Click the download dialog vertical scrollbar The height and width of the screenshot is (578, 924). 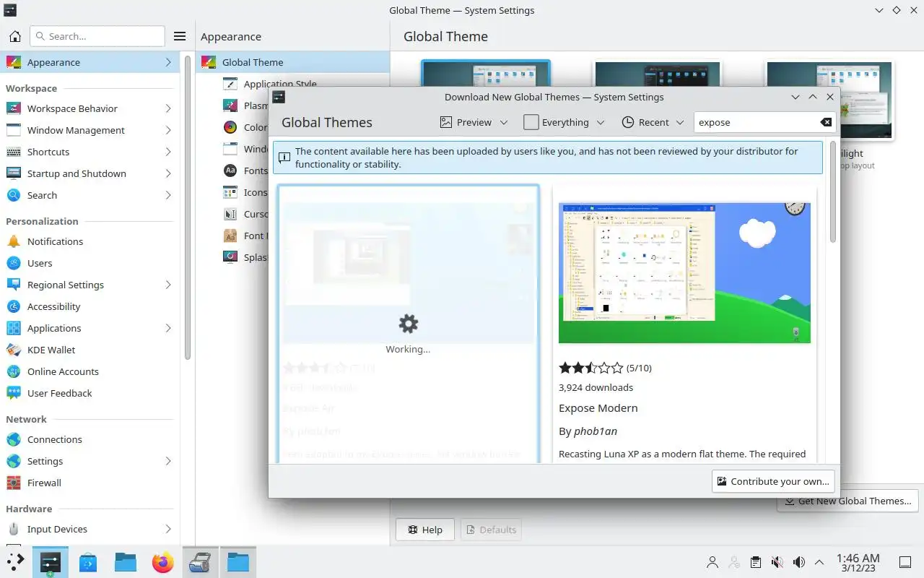coord(832,192)
